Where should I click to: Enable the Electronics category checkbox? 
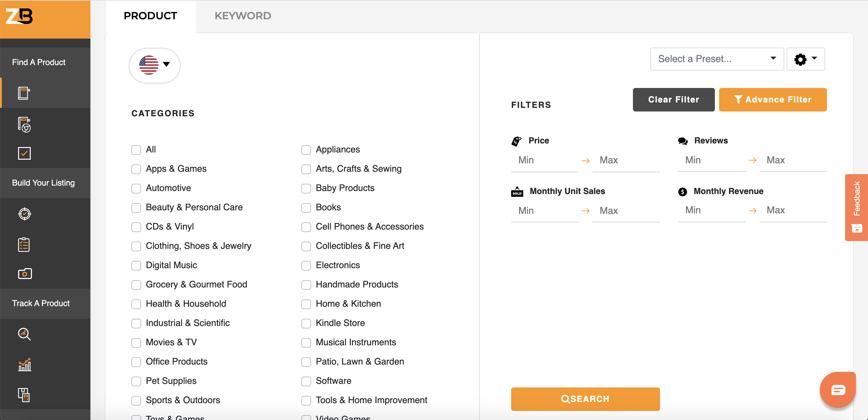(x=306, y=265)
